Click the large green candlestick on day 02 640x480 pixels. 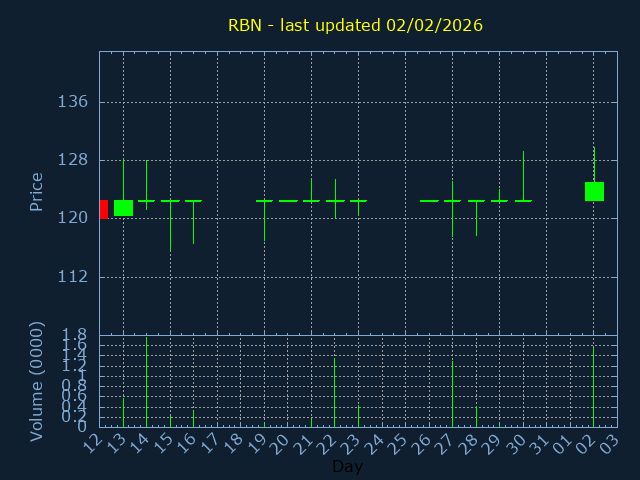[x=594, y=191]
